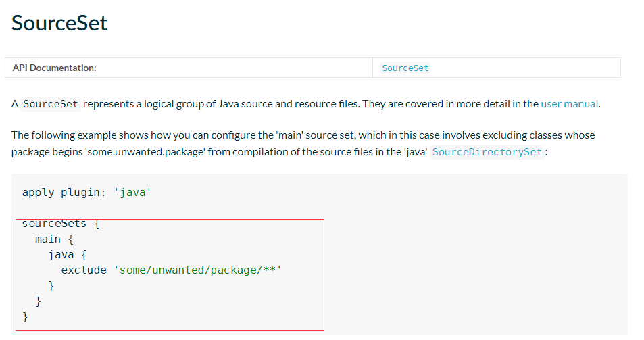644x340 pixels.
Task: Click closing brace of the main block
Action: coord(39,301)
